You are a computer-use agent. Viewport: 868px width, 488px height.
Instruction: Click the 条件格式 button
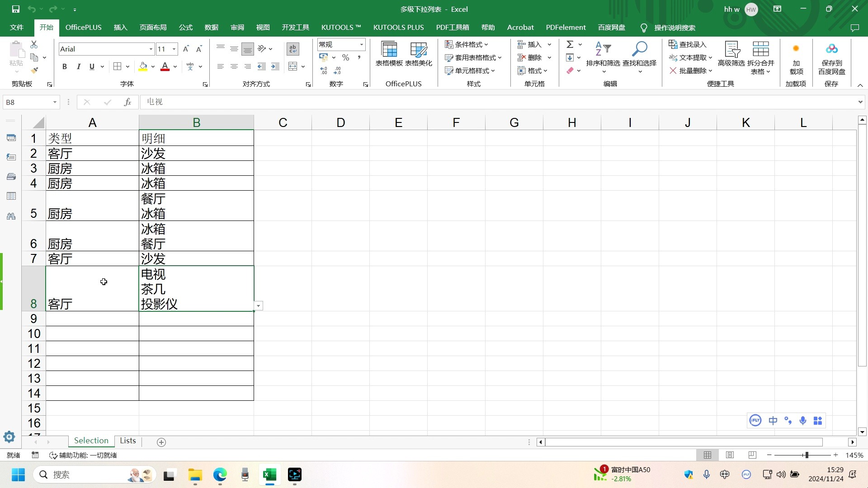coord(467,44)
